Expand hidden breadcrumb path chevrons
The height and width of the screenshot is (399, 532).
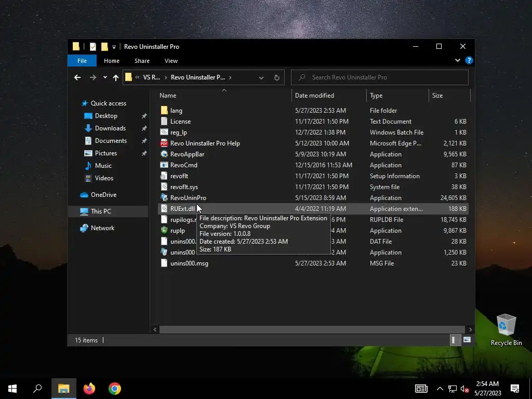pos(137,77)
